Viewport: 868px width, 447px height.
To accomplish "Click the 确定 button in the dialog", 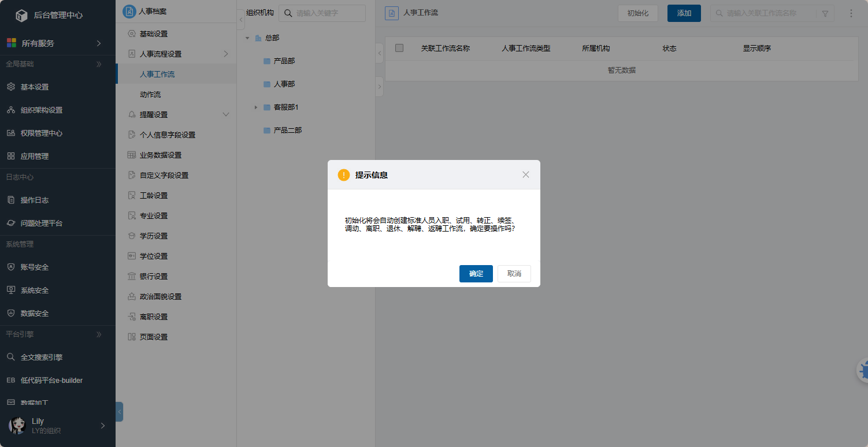I will coord(476,274).
